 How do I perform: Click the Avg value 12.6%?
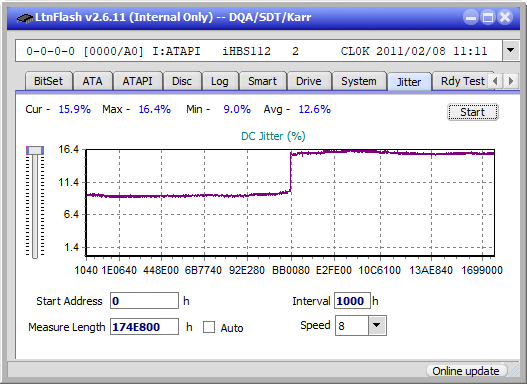click(315, 109)
